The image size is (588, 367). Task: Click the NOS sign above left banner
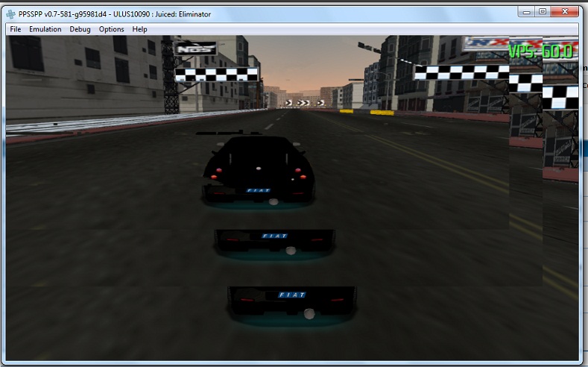click(x=195, y=49)
